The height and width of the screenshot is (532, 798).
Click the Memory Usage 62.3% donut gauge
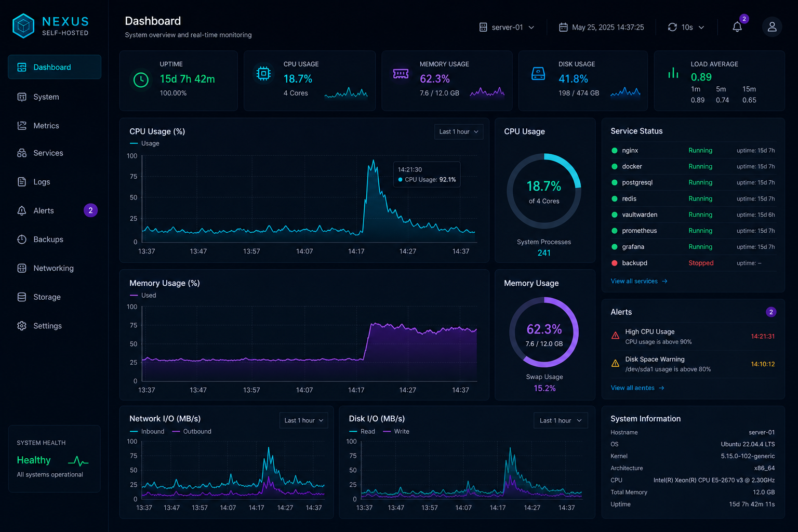[544, 332]
